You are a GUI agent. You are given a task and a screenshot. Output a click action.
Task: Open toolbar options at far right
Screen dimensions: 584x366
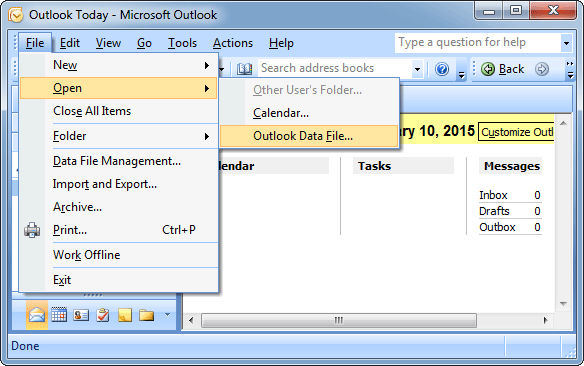pos(570,70)
